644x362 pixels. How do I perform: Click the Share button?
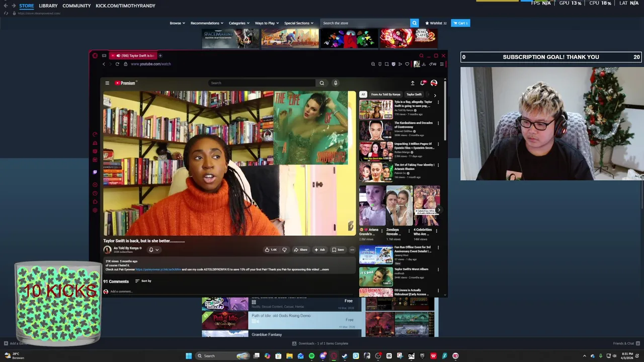pyautogui.click(x=300, y=249)
